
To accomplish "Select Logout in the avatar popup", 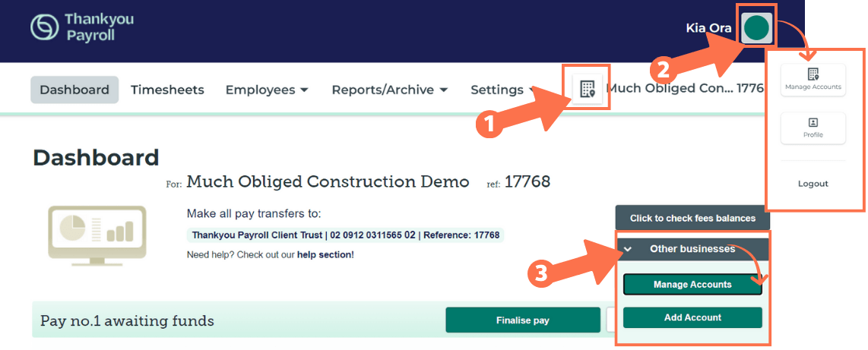I will tap(813, 184).
